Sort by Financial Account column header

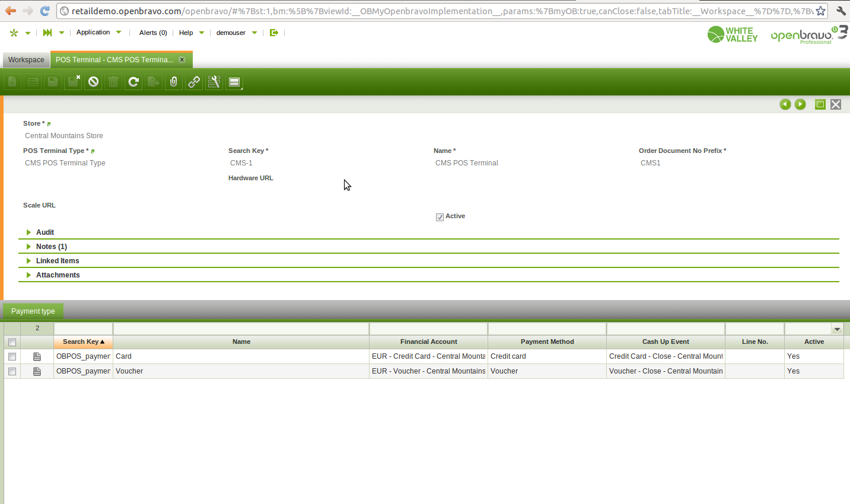(x=428, y=342)
